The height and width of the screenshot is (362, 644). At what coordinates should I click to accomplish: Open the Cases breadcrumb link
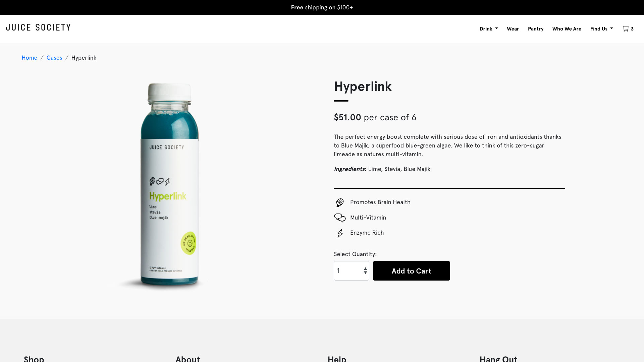(54, 58)
